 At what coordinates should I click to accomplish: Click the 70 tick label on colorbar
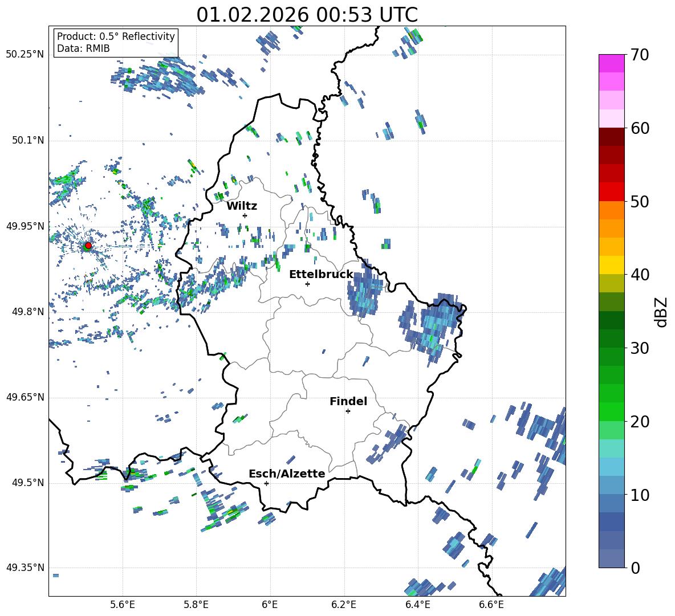pos(641,55)
